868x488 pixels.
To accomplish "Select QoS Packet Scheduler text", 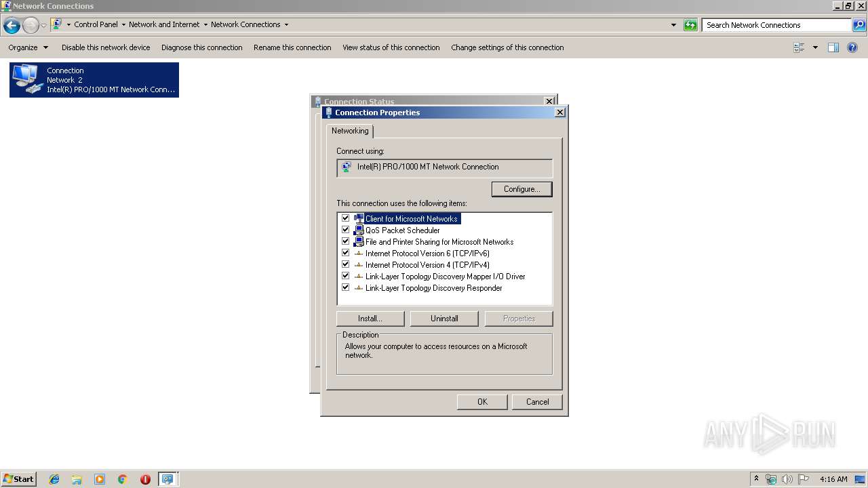I will click(x=403, y=230).
